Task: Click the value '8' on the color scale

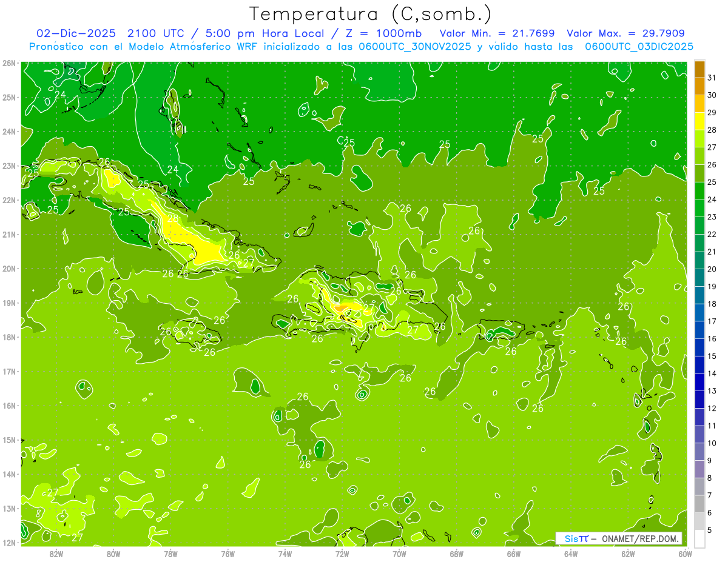Action: click(709, 478)
